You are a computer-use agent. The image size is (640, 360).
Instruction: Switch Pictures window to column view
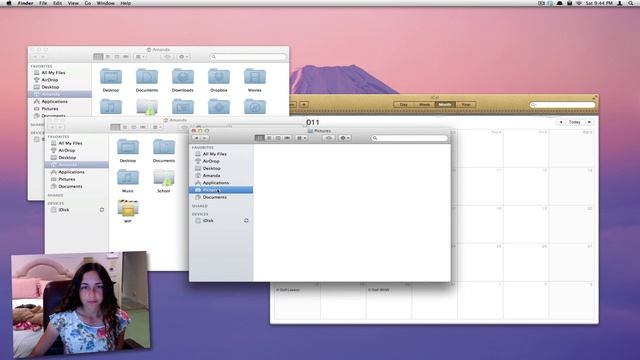tap(278, 138)
